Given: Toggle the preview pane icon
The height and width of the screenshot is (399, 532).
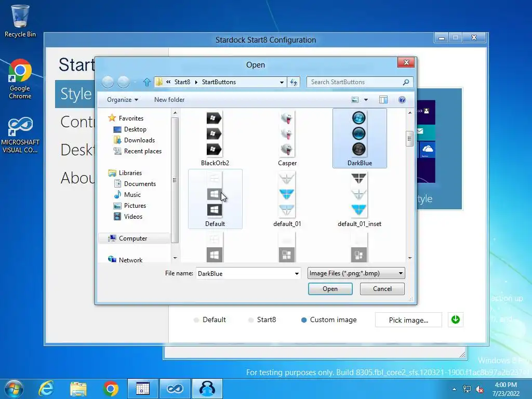Looking at the screenshot, I should (383, 100).
